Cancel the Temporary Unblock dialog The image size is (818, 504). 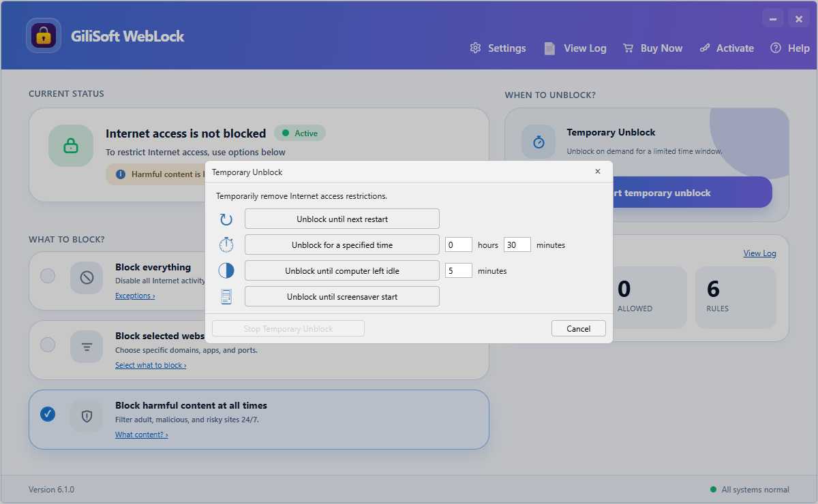[x=579, y=329]
